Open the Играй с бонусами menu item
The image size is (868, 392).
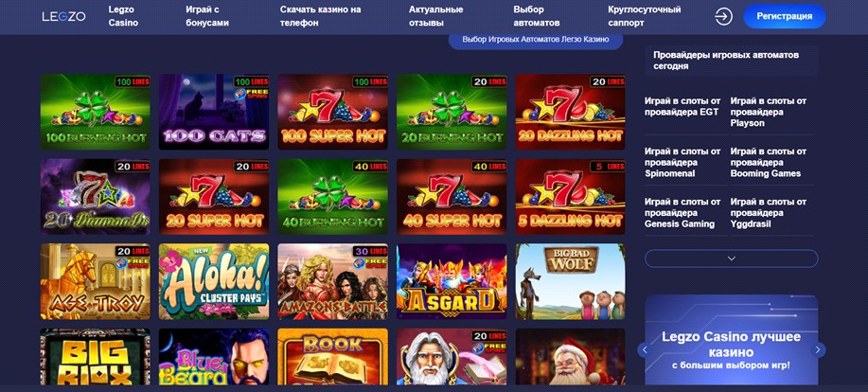pyautogui.click(x=207, y=17)
